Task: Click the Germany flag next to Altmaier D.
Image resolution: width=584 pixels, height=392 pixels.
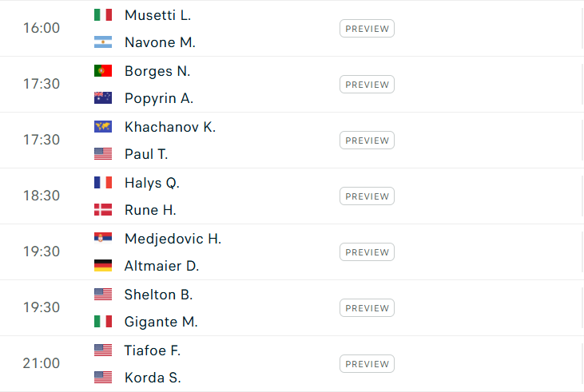Action: click(103, 265)
